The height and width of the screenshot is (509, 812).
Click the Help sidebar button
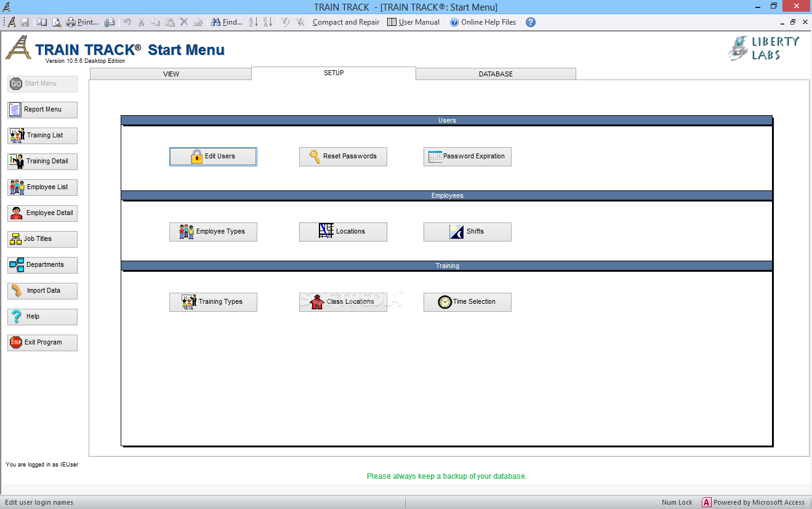coord(42,317)
